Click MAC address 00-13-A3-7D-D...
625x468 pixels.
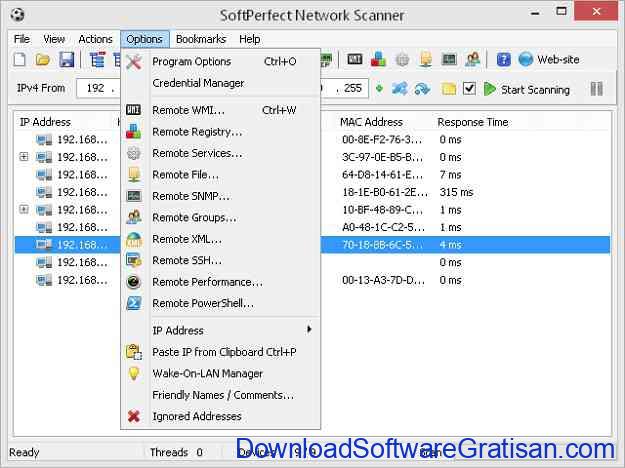pyautogui.click(x=383, y=280)
